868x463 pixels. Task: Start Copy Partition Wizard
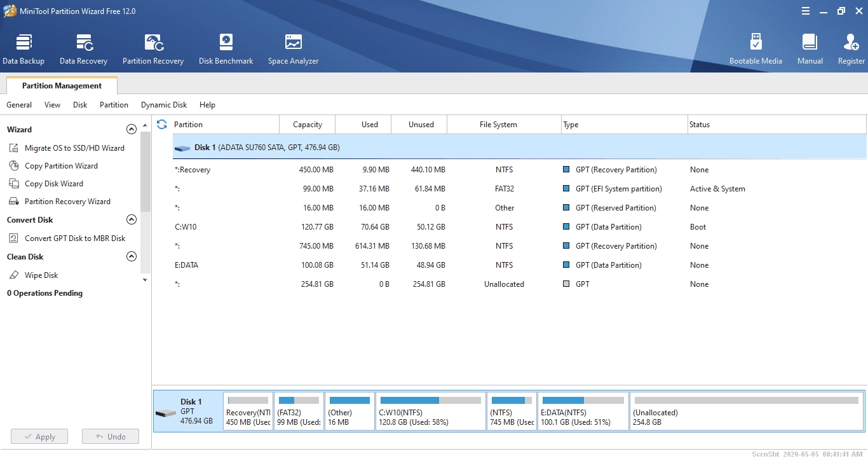point(53,166)
